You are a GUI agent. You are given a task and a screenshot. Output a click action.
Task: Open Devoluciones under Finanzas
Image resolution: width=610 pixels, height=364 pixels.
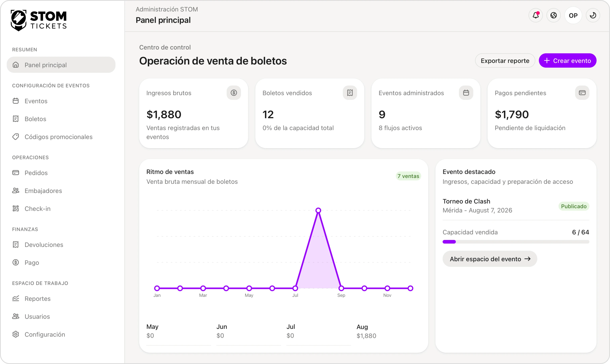point(61,245)
